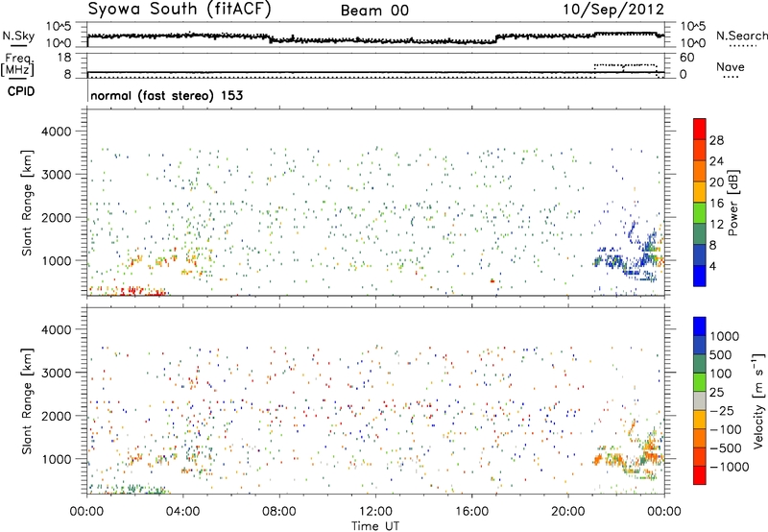This screenshot has height=532, width=768.
Task: Click the yellow −25 to −100 velocity segment
Action: click(x=700, y=420)
